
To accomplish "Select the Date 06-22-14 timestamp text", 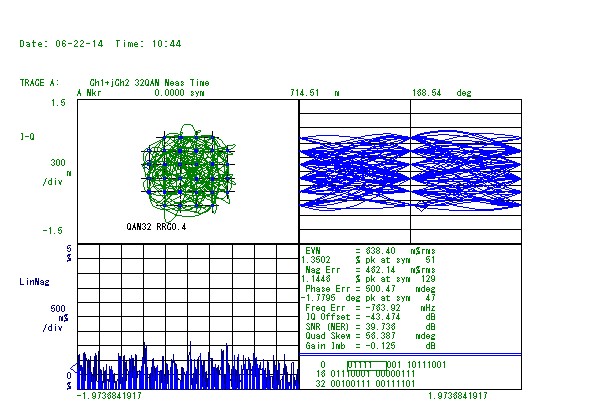I will (61, 44).
